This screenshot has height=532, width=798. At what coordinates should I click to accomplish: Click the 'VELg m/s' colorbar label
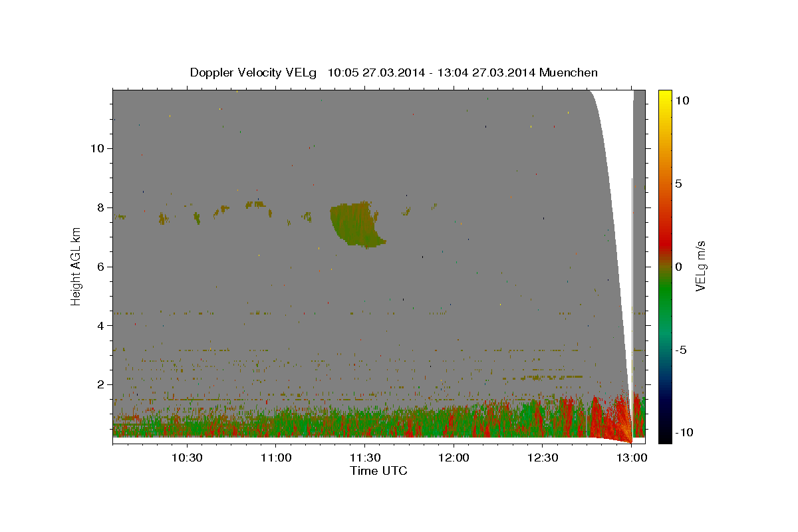[x=700, y=266]
